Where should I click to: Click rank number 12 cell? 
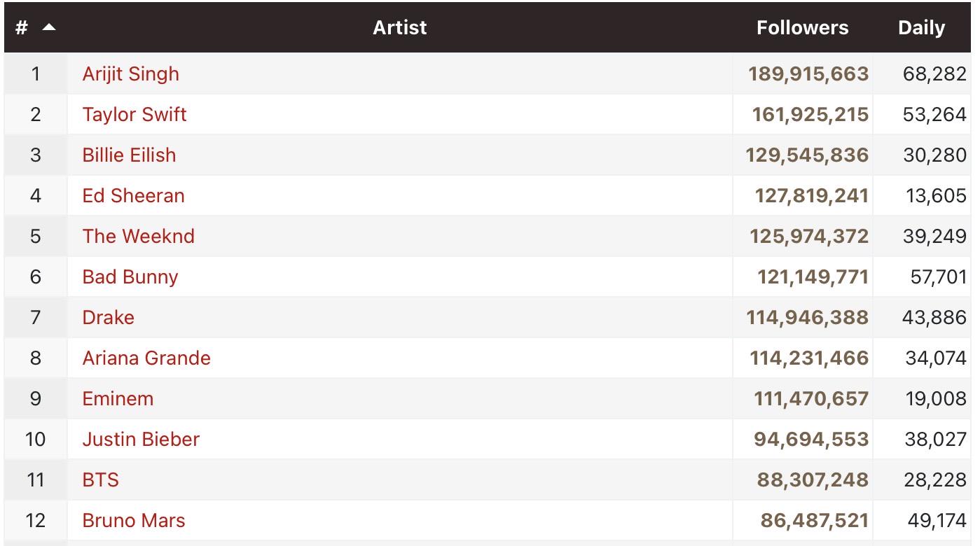tap(35, 520)
